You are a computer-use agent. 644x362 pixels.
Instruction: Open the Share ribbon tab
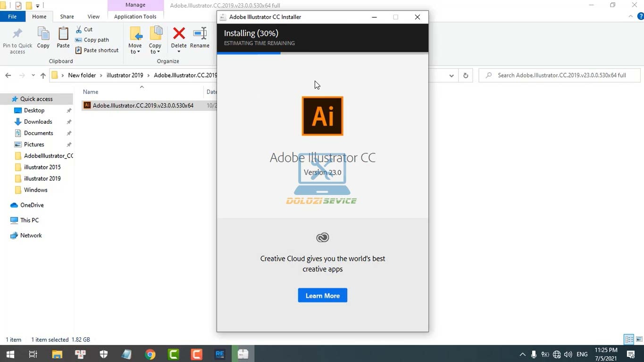pos(67,17)
